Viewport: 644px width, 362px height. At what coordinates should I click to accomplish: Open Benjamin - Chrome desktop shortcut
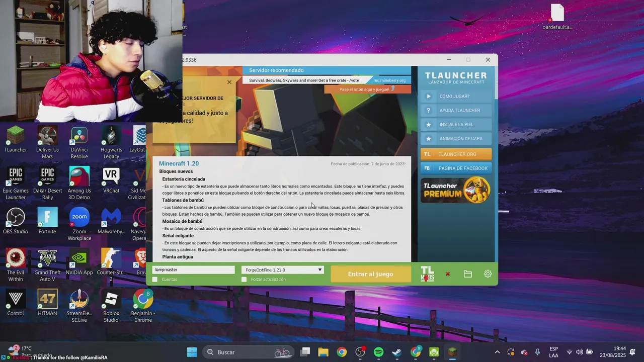coord(143,306)
